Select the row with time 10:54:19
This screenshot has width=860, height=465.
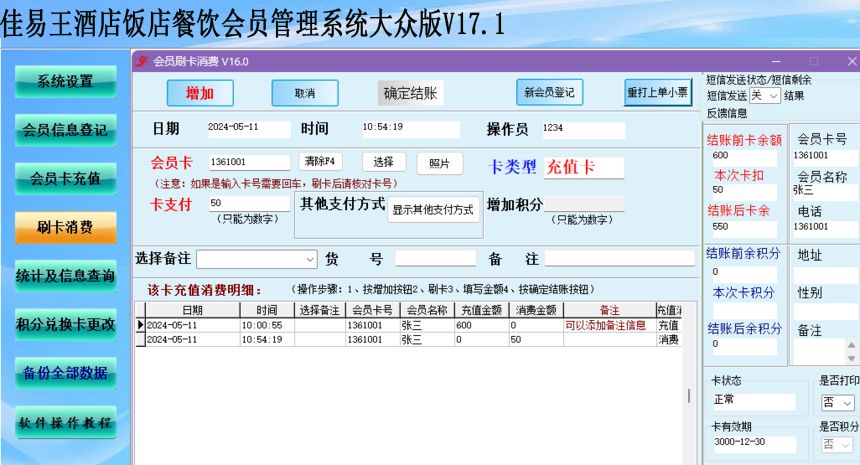point(409,339)
